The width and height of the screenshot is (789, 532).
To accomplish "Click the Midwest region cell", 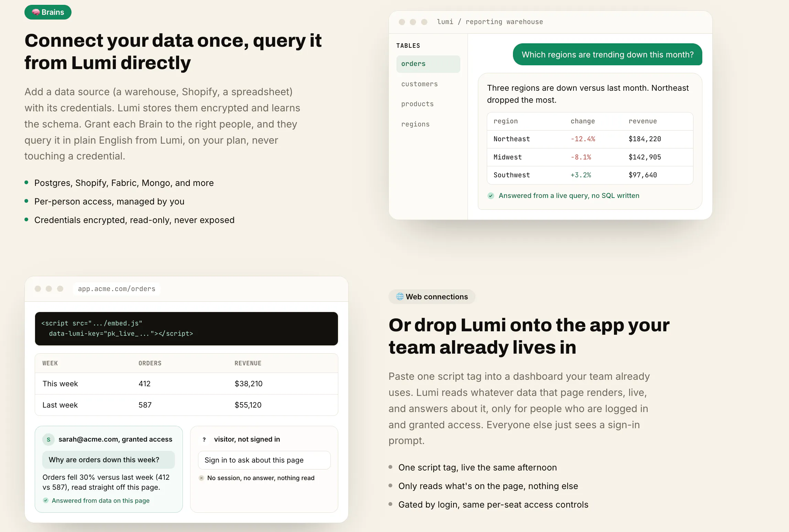I will click(x=507, y=157).
